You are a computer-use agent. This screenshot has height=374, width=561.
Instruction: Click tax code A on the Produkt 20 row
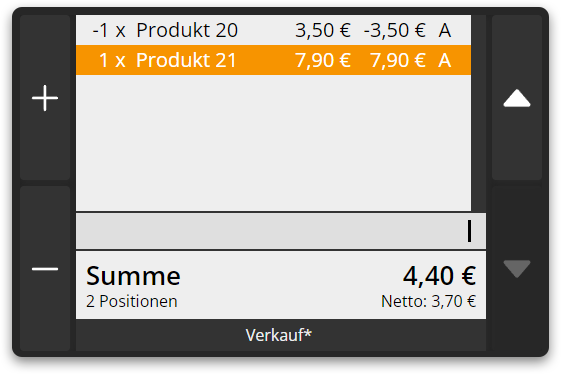pyautogui.click(x=445, y=30)
